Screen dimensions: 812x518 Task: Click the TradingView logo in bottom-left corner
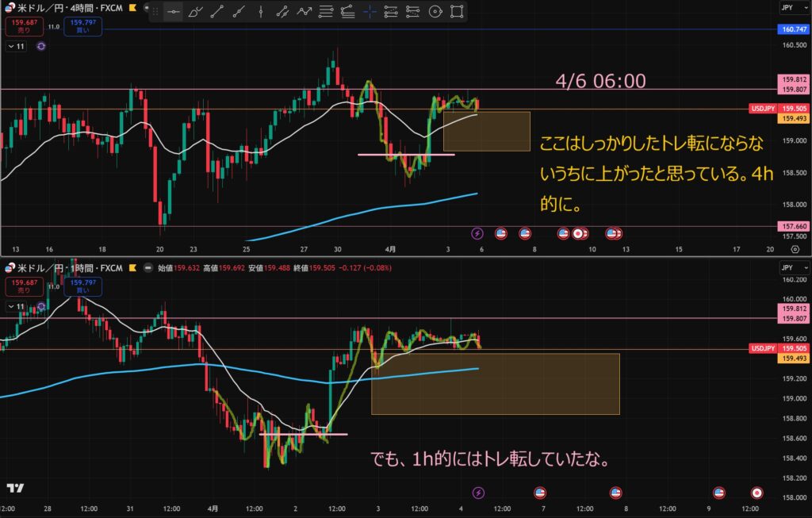14,488
